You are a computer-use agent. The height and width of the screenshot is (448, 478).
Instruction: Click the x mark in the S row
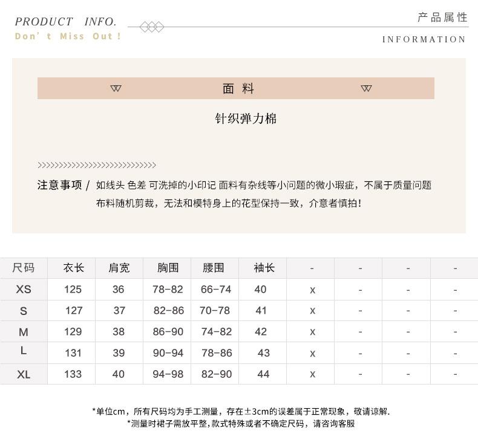[x=312, y=311]
